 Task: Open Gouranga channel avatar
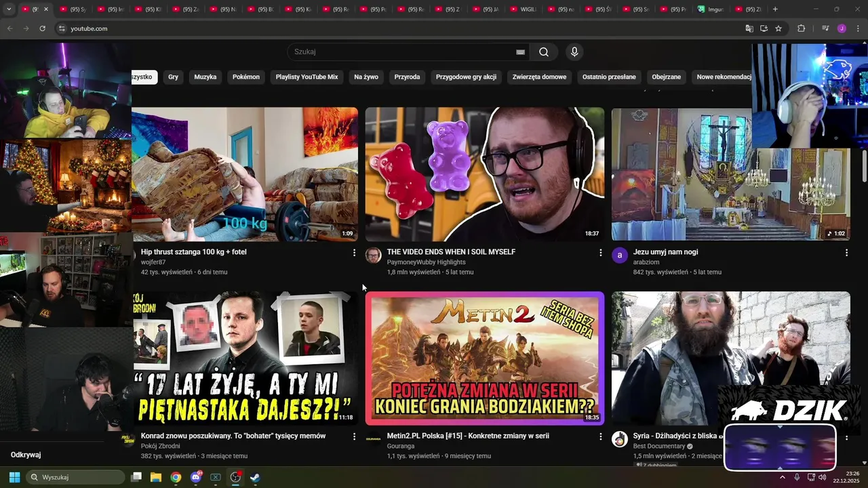point(373,439)
